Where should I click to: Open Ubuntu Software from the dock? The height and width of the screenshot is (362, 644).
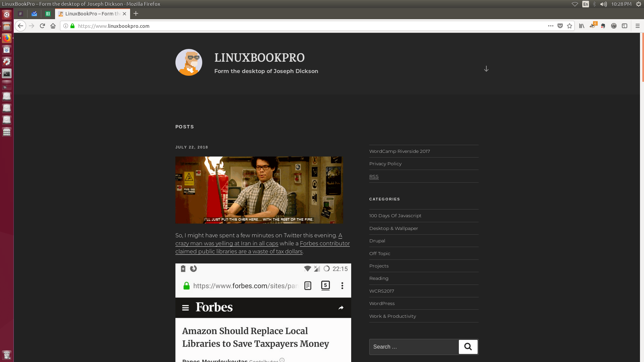[7, 50]
